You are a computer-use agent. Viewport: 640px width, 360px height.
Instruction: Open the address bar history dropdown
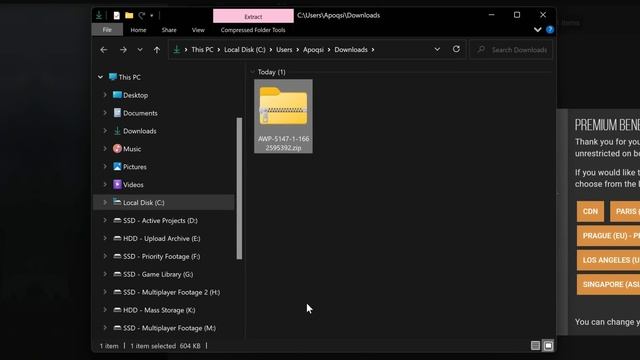(437, 49)
